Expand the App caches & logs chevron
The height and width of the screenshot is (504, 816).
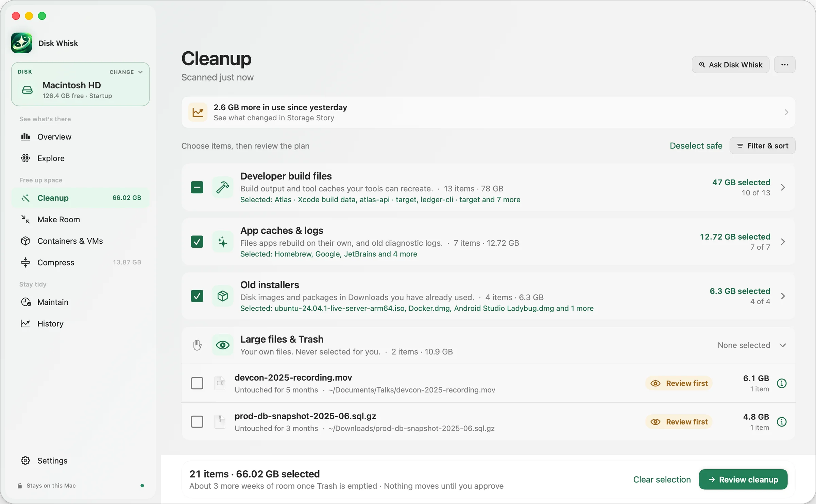click(x=783, y=242)
